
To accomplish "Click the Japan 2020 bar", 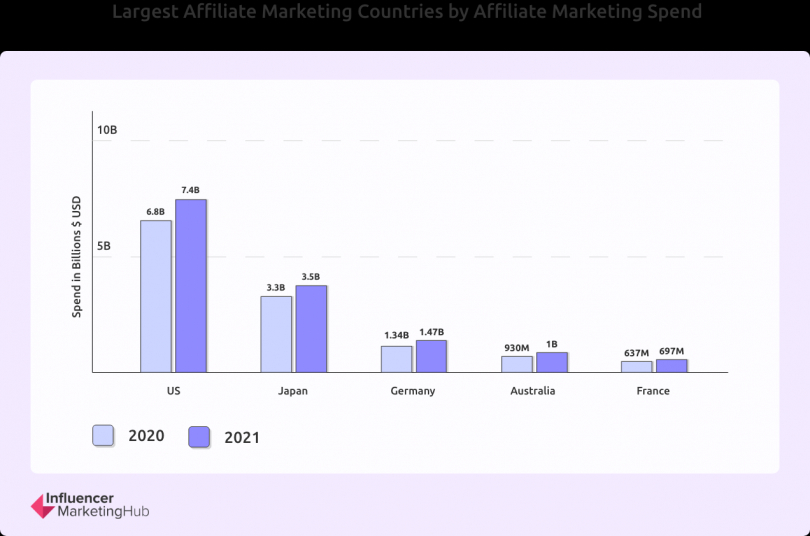I will (x=276, y=334).
